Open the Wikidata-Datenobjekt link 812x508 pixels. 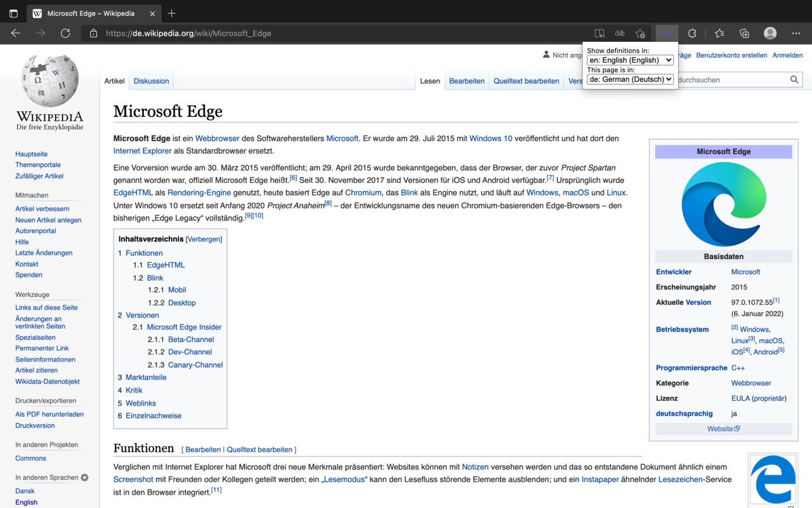48,382
